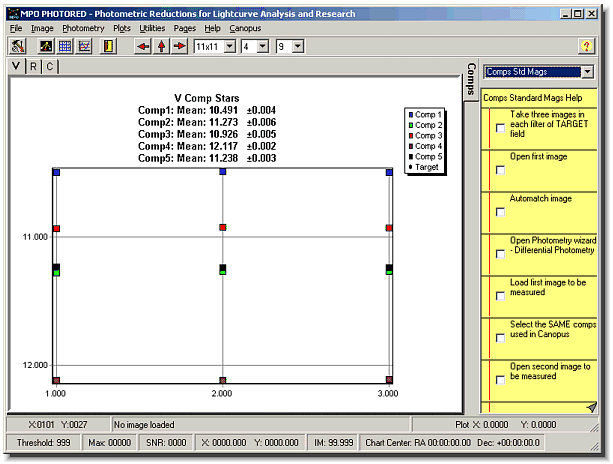613x464 pixels.
Task: Click Comp 1 blue legend swatch
Action: pos(411,115)
